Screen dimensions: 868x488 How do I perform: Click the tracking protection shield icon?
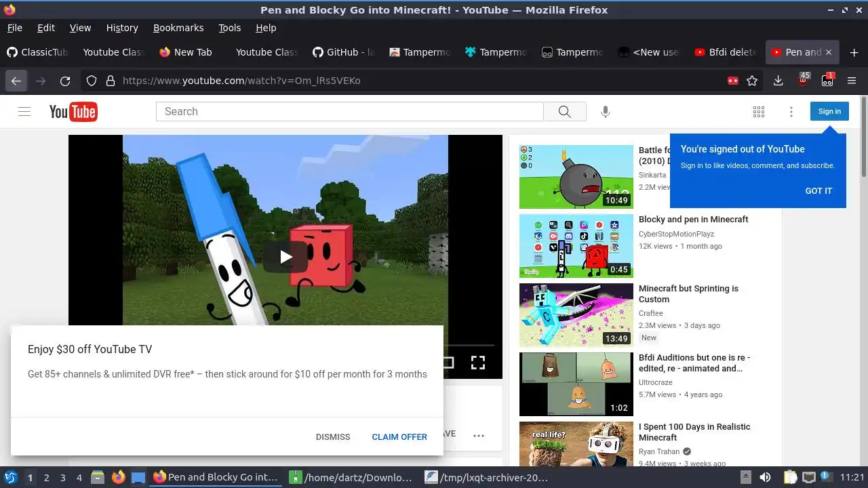tap(92, 81)
